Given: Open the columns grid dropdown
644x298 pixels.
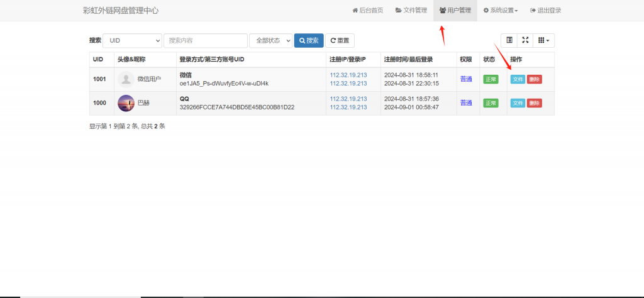Looking at the screenshot, I should click(544, 40).
